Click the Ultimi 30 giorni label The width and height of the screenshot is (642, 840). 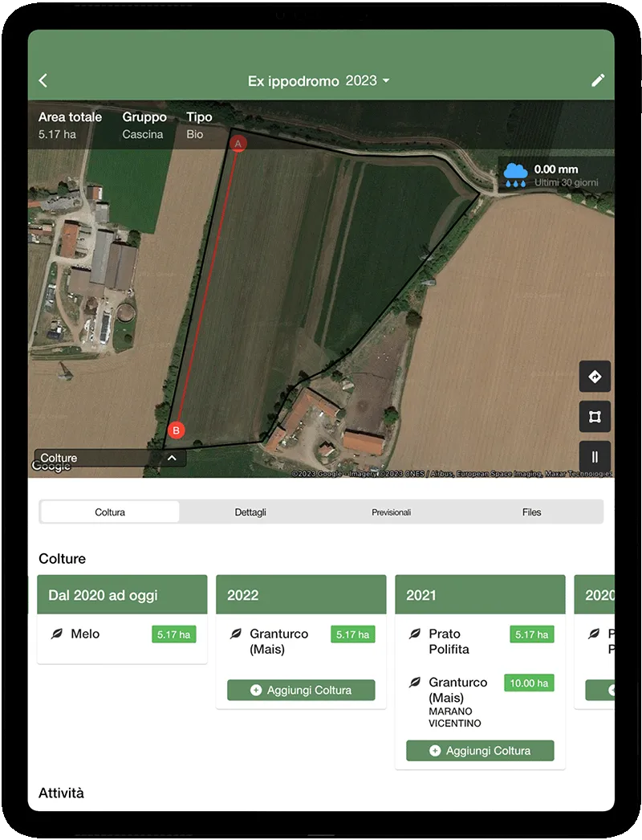(x=566, y=182)
